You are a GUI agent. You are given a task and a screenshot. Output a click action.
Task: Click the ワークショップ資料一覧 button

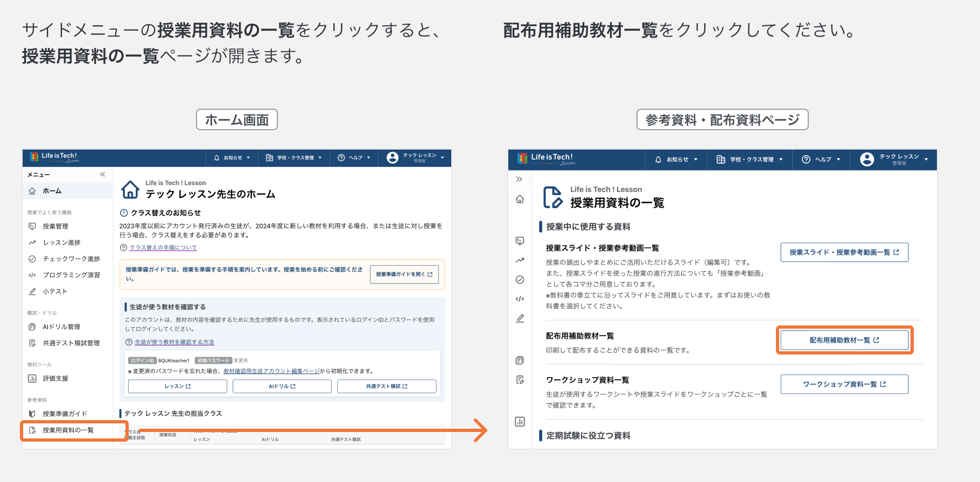click(x=844, y=384)
